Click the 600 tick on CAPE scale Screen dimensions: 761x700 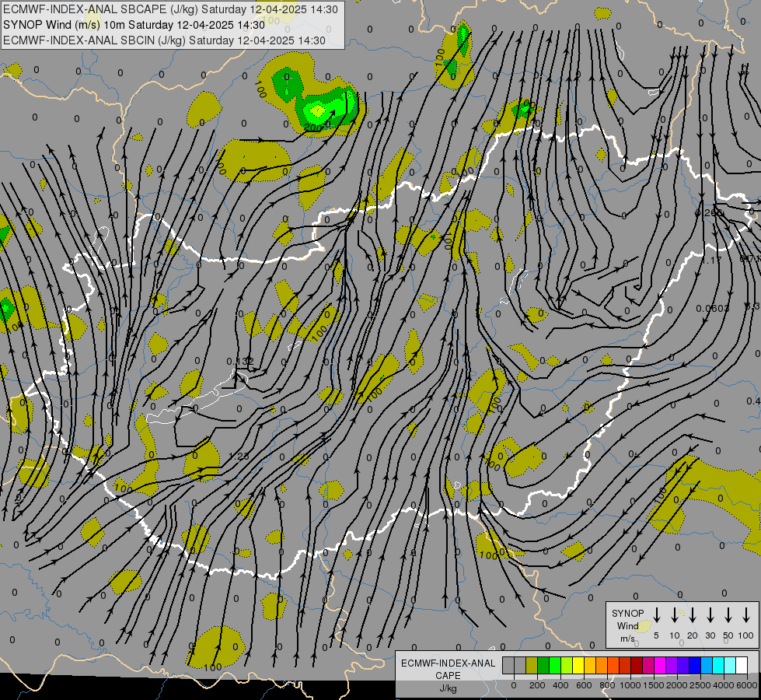584,685
